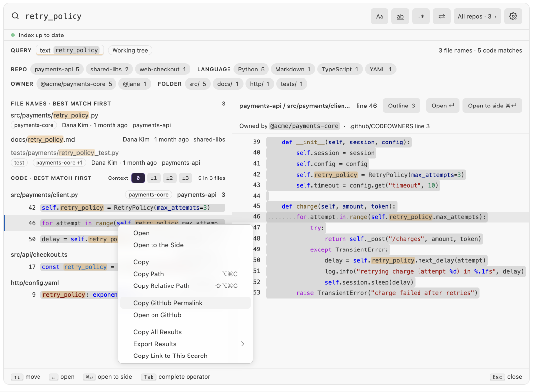The image size is (533, 392).
Task: Click http/config.yaml group header
Action: click(x=35, y=283)
